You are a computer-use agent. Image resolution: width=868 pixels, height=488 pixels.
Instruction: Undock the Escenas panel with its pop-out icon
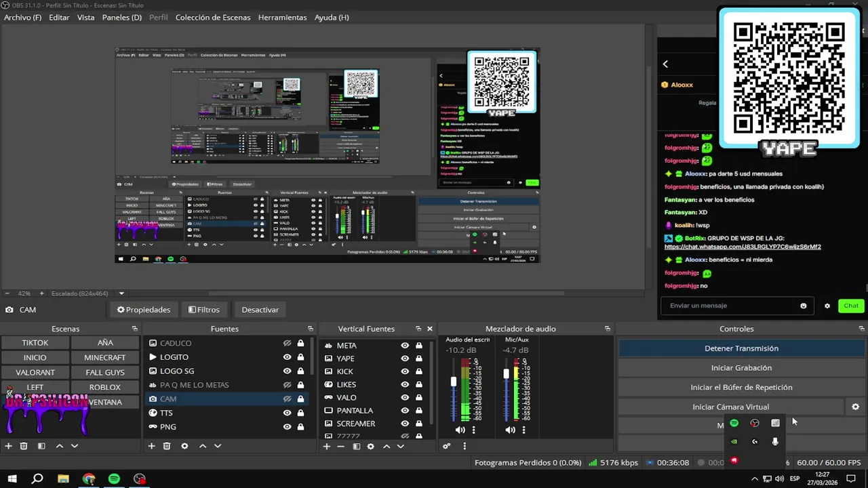[x=134, y=329]
